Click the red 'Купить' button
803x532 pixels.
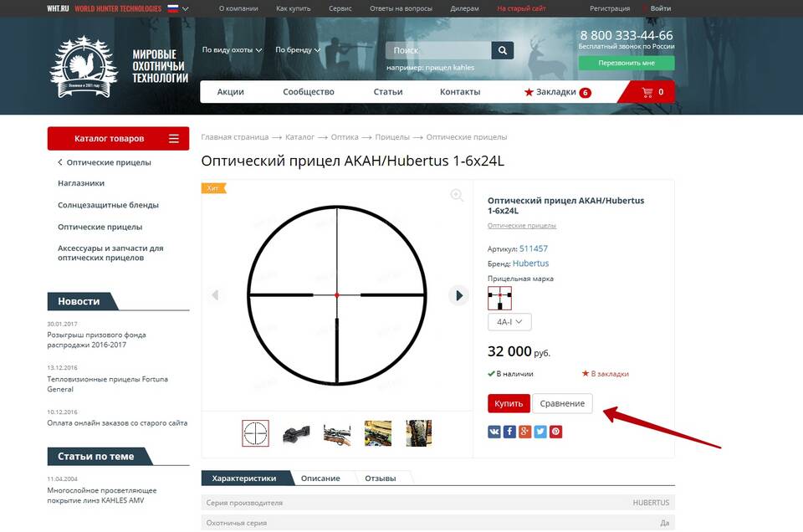click(509, 403)
